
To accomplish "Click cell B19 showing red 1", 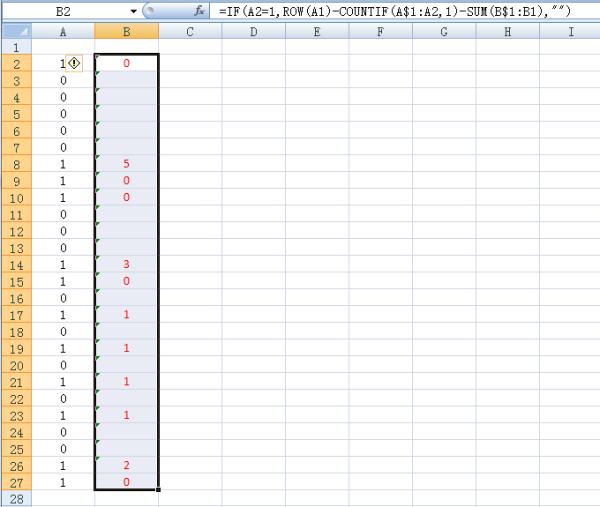I will (127, 348).
